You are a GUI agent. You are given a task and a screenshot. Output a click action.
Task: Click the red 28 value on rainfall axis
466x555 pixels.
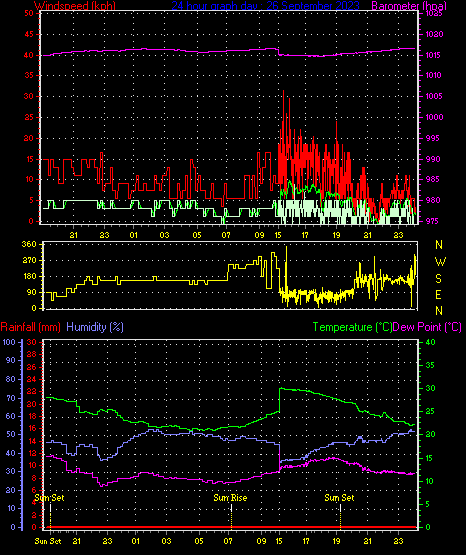tap(32, 354)
